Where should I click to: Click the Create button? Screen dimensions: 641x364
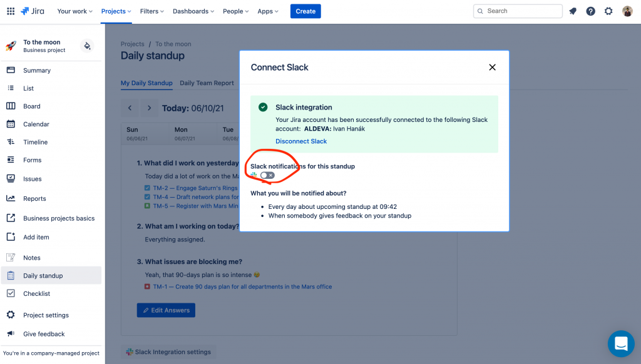point(305,11)
